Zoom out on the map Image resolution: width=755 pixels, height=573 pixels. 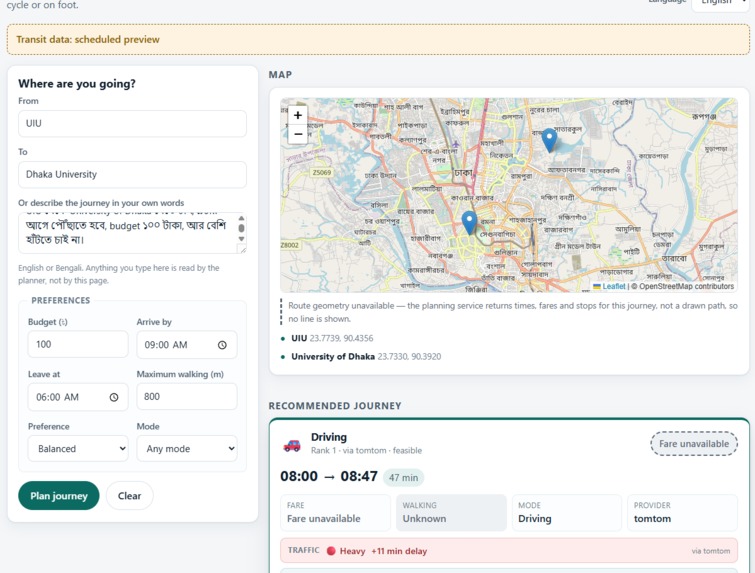[298, 134]
